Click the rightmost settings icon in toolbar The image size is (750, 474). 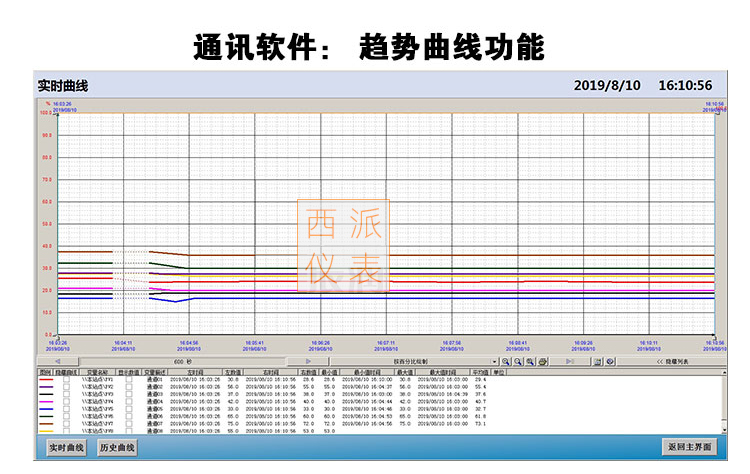coord(610,361)
